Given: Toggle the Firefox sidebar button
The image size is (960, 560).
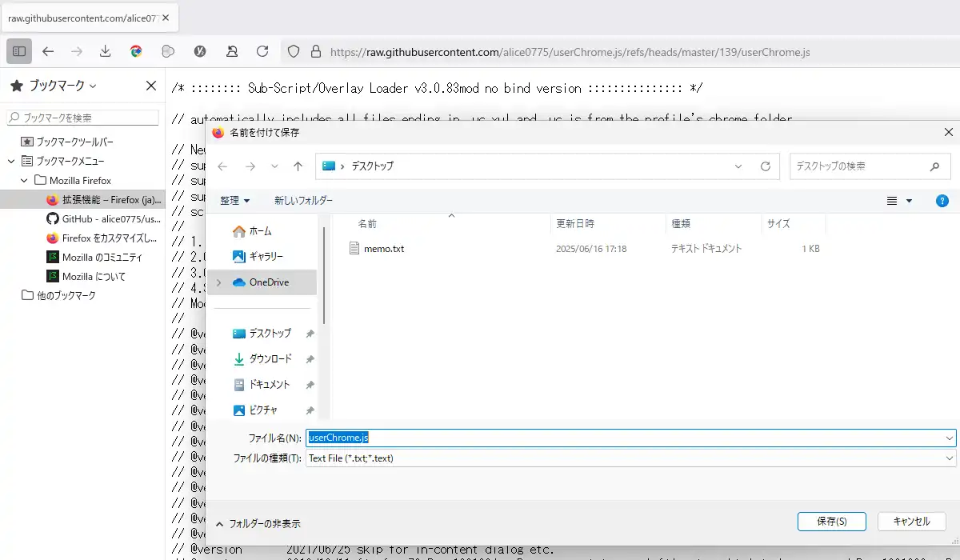Looking at the screenshot, I should pos(19,51).
